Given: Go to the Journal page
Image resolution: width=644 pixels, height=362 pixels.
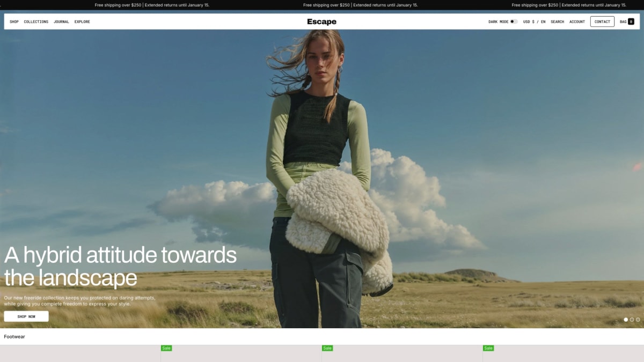Looking at the screenshot, I should [61, 21].
